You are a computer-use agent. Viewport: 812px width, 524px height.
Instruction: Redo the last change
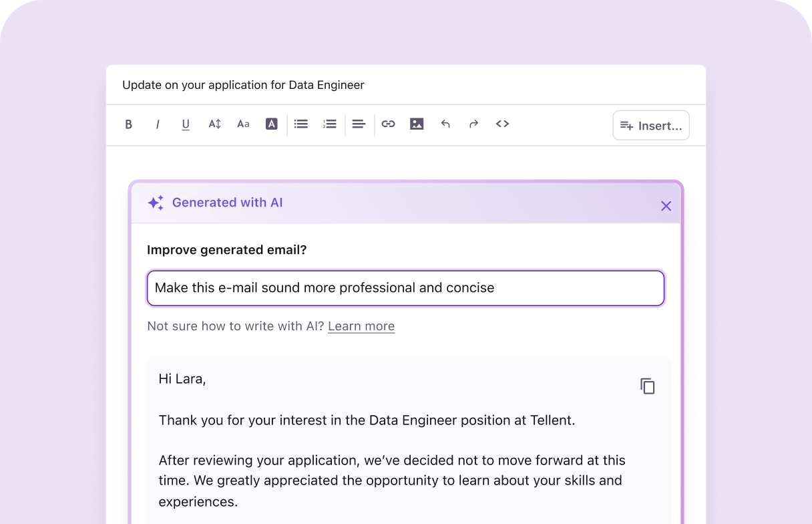click(x=473, y=124)
